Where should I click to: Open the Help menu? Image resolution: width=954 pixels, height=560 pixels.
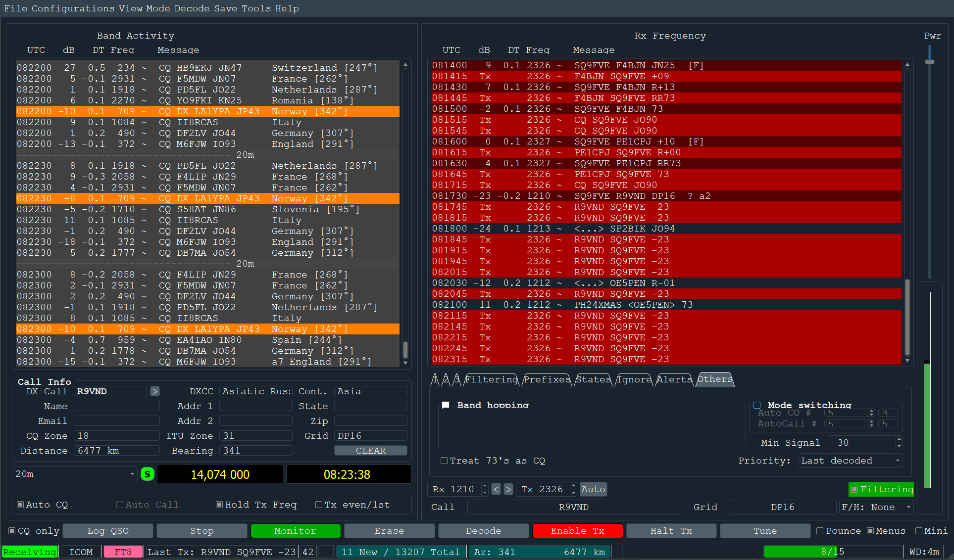pos(287,8)
